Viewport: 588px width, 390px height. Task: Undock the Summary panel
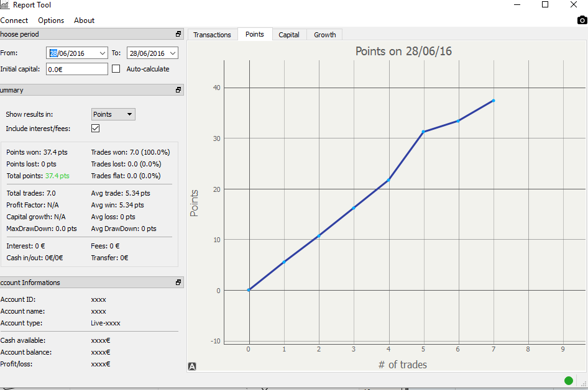tap(178, 90)
